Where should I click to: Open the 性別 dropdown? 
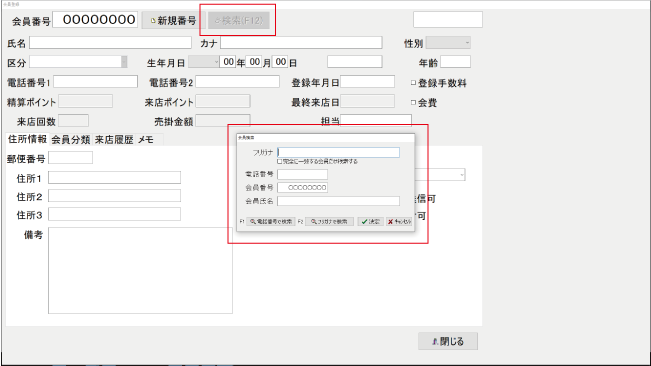pos(448,43)
